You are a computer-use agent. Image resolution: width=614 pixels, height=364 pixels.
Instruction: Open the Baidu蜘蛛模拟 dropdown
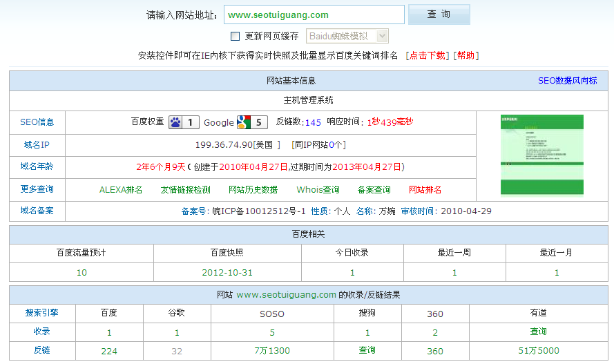point(347,36)
